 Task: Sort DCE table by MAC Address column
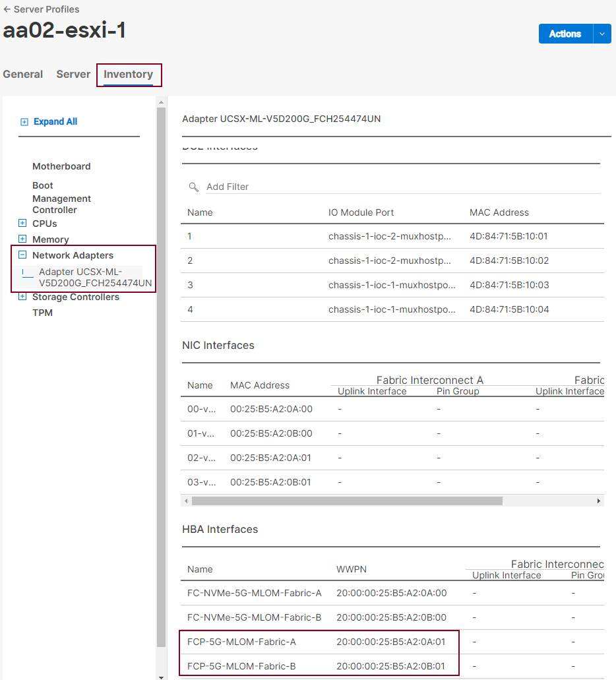499,212
